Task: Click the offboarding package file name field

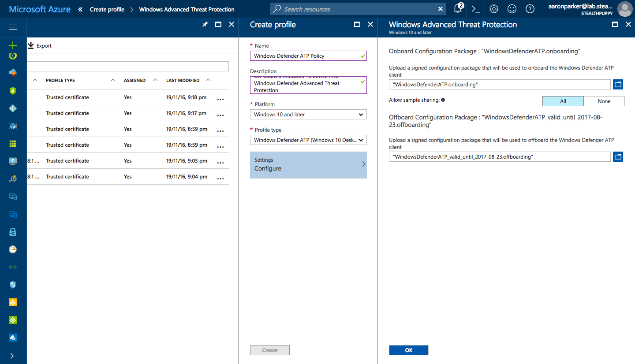Action: coord(500,156)
